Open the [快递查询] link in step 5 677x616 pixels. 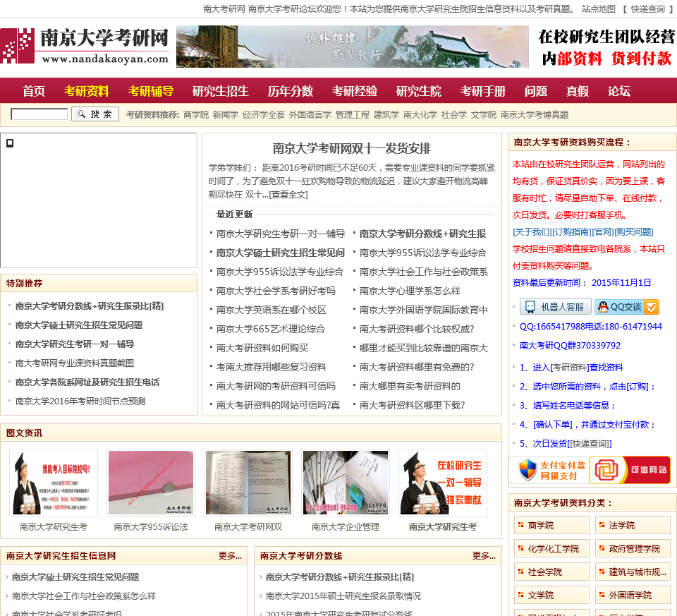pyautogui.click(x=590, y=444)
